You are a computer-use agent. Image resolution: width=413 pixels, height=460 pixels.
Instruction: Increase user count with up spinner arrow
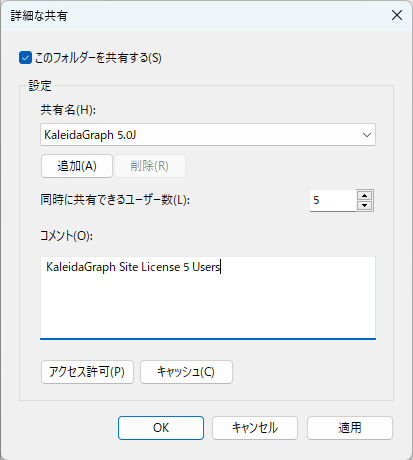(x=365, y=195)
